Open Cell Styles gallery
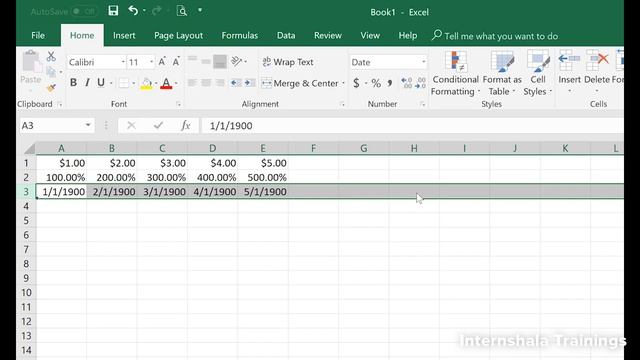The image size is (640, 360). pyautogui.click(x=538, y=73)
